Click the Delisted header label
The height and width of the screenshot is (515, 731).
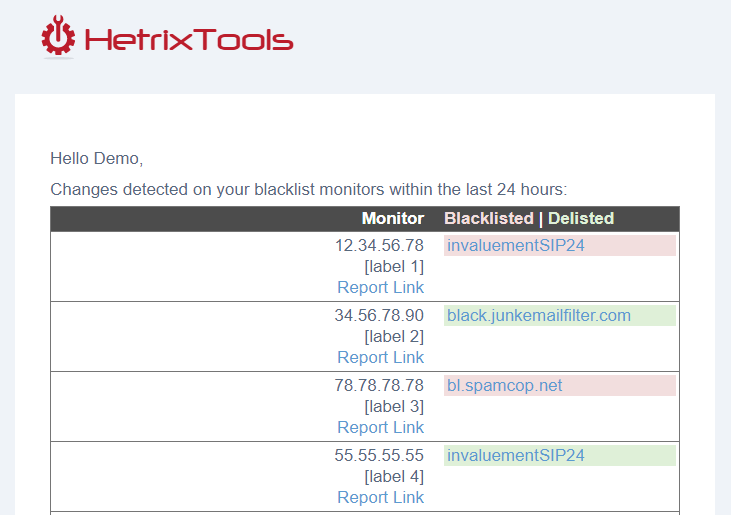click(581, 219)
